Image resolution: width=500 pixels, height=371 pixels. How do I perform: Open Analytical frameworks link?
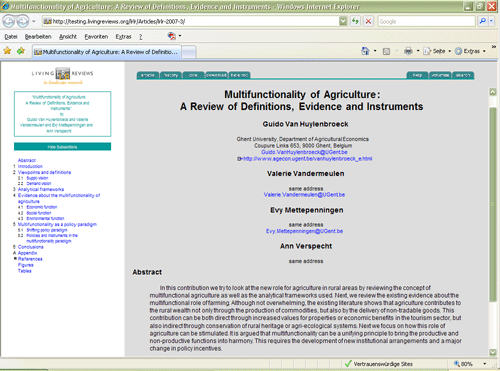[41, 189]
